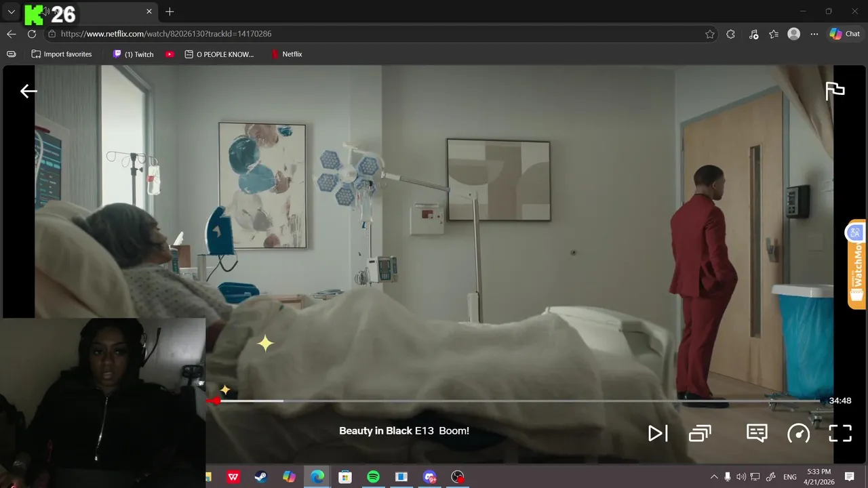Open browser settings and more menu
868x488 pixels.
[x=814, y=34]
